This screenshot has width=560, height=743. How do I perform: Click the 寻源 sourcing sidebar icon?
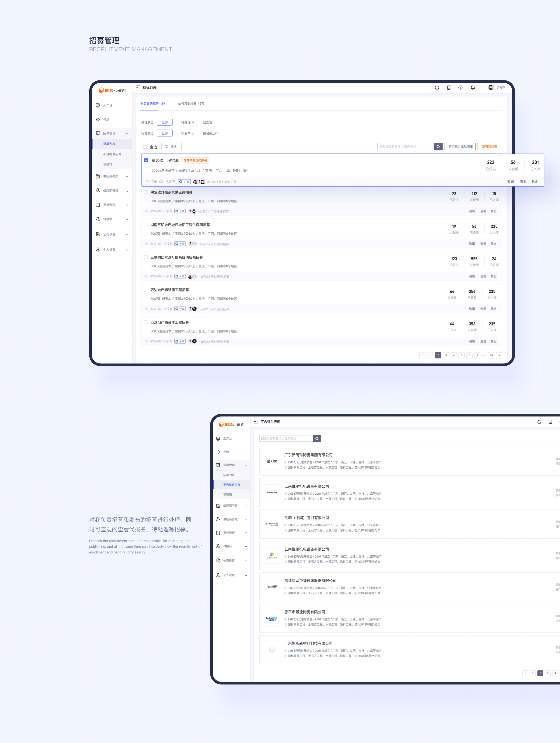(x=98, y=119)
